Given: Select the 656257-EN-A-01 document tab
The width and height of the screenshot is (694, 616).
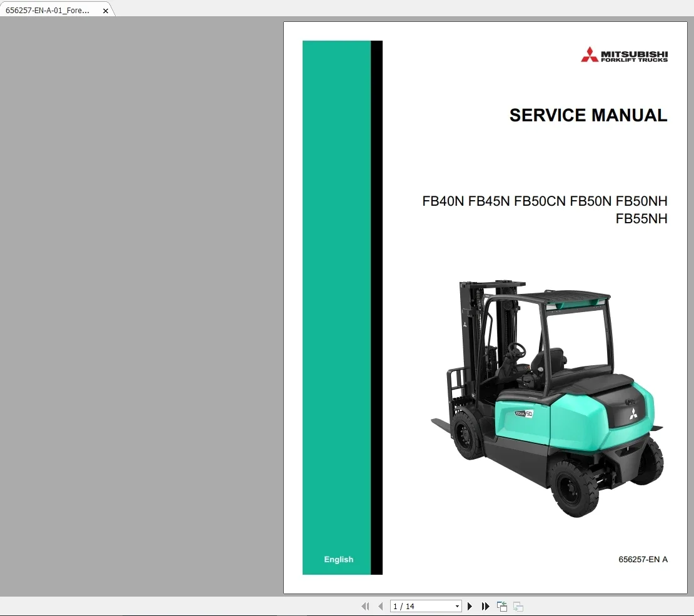Looking at the screenshot, I should click(x=48, y=10).
